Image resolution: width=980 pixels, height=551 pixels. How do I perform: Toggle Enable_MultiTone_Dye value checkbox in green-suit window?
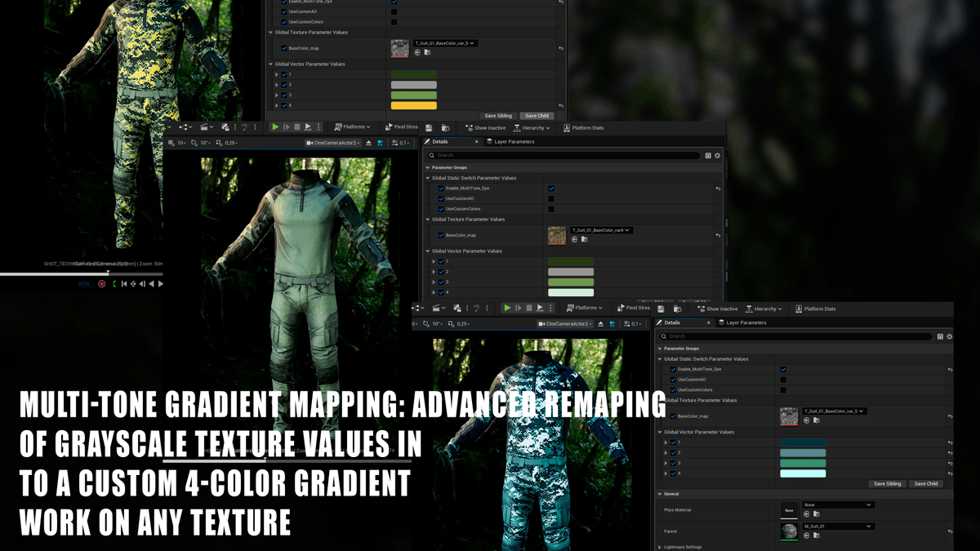(x=551, y=189)
